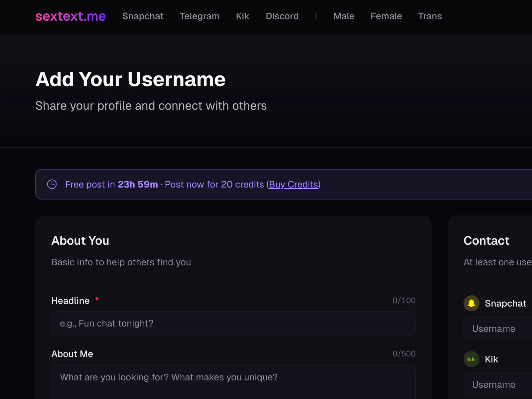Click the clock icon beside the free post timer
Image resolution: width=532 pixels, height=399 pixels.
click(52, 184)
